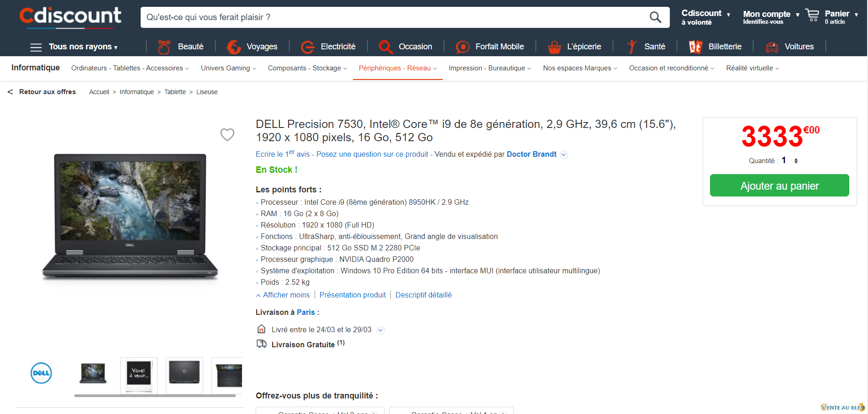Go to Accueil breadcrumb
Screen dimensions: 868x414
point(99,92)
